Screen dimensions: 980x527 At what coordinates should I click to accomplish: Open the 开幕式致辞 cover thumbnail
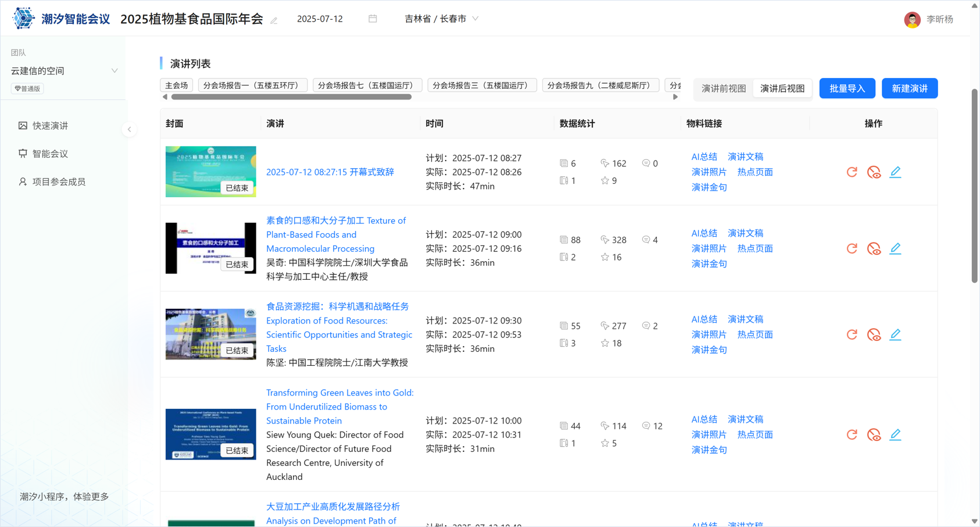click(x=210, y=172)
